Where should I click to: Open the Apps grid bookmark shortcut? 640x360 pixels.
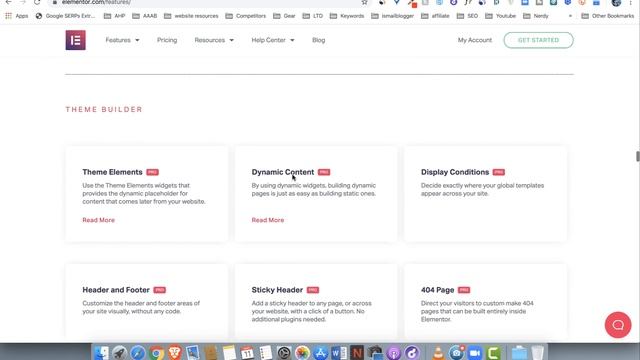[x=17, y=16]
